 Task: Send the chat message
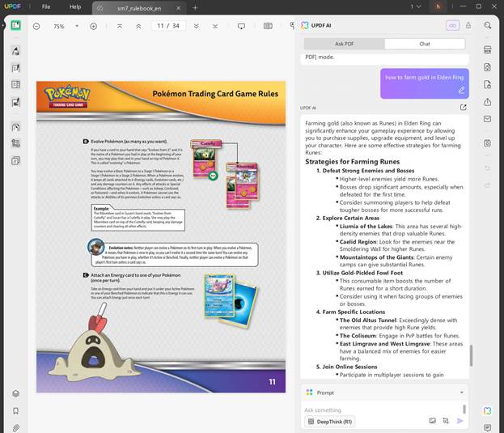460,421
